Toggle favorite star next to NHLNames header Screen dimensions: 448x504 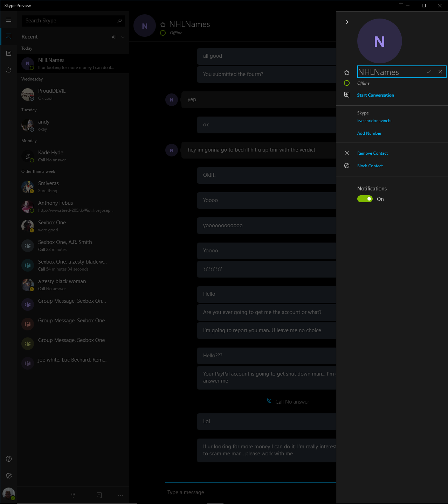tap(163, 24)
